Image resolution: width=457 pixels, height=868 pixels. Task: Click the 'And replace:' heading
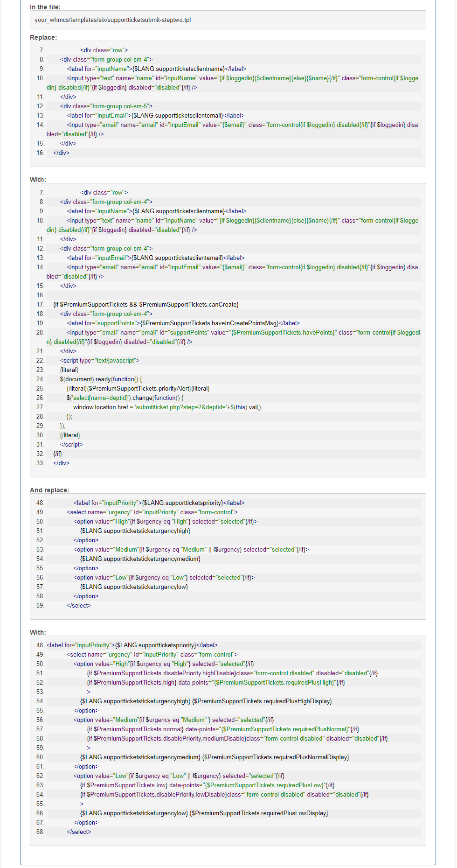point(49,490)
